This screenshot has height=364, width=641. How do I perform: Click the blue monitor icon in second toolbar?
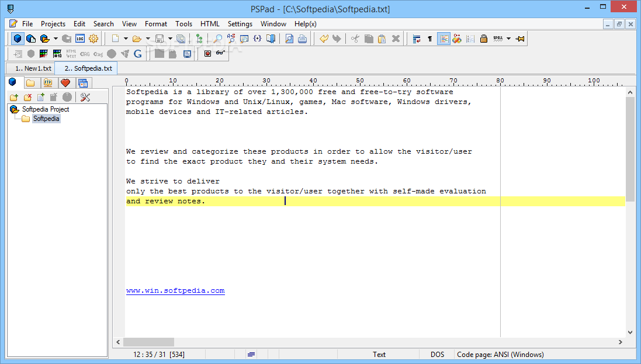187,54
